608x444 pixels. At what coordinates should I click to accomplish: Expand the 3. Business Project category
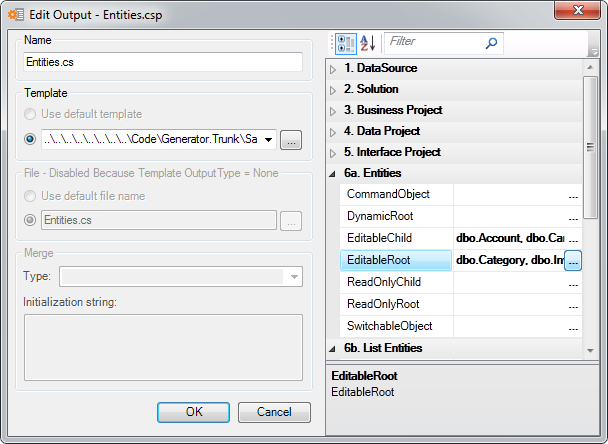pos(333,111)
